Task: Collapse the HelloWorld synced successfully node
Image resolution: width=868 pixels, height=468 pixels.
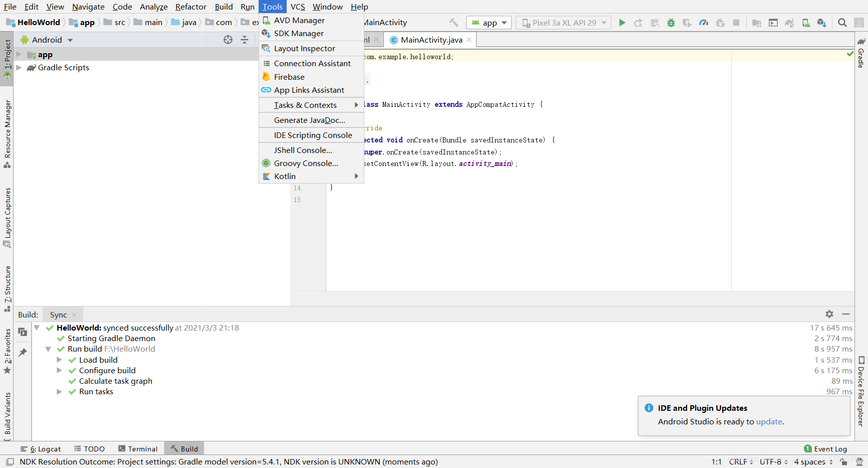Action: click(37, 328)
